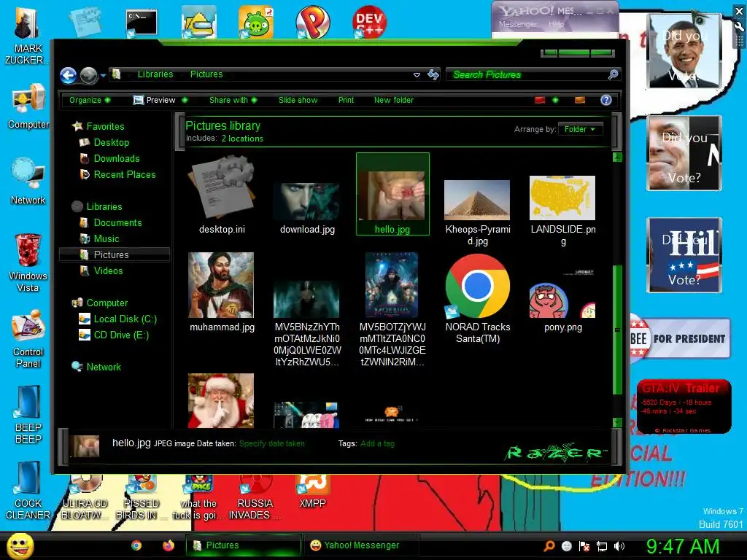Open the Share with menu
The image size is (747, 560).
tap(233, 100)
